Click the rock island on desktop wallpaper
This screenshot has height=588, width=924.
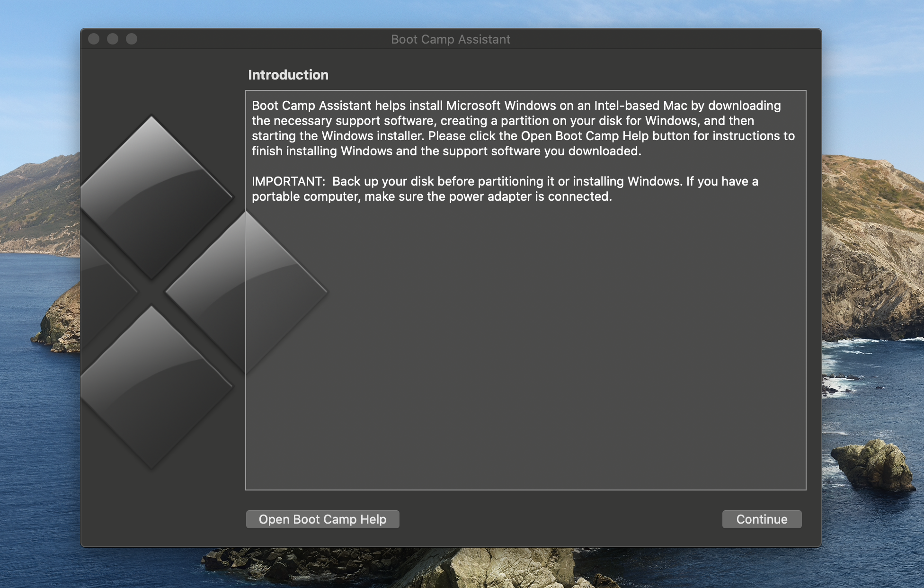tap(873, 464)
